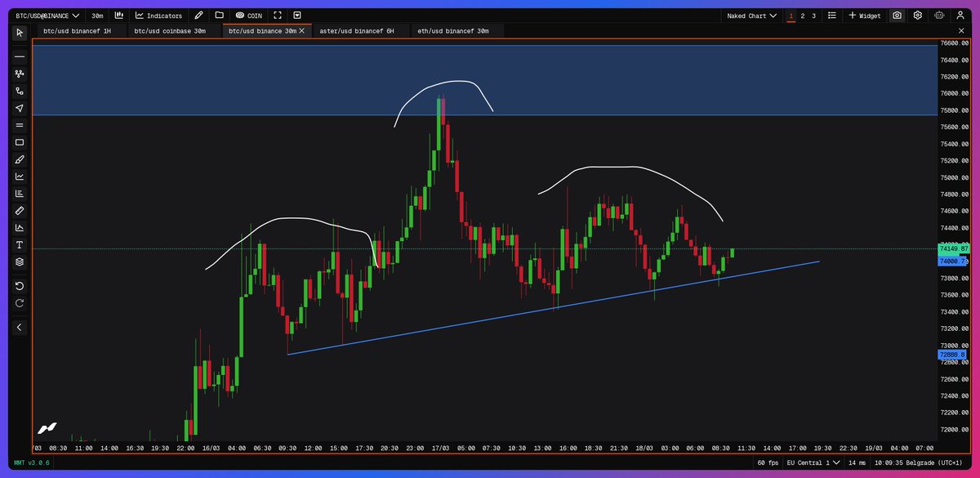Select the ruler measure tool
The height and width of the screenshot is (478, 980).
[20, 211]
